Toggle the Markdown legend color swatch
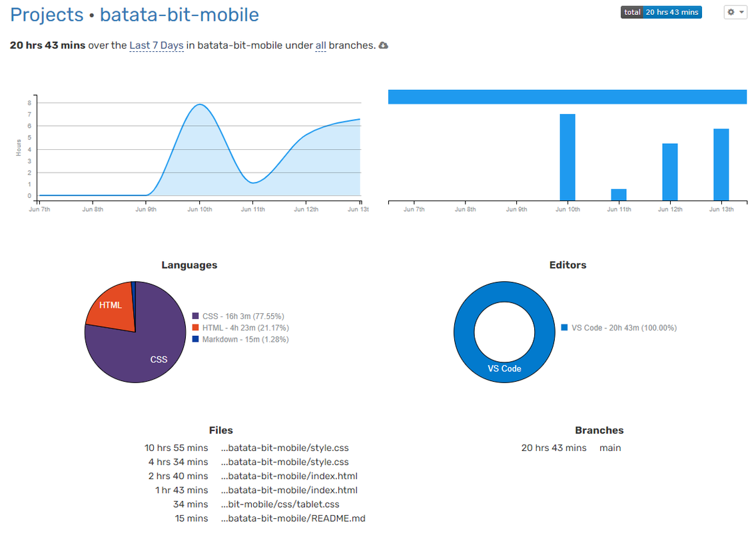756x533 pixels. pyautogui.click(x=195, y=339)
